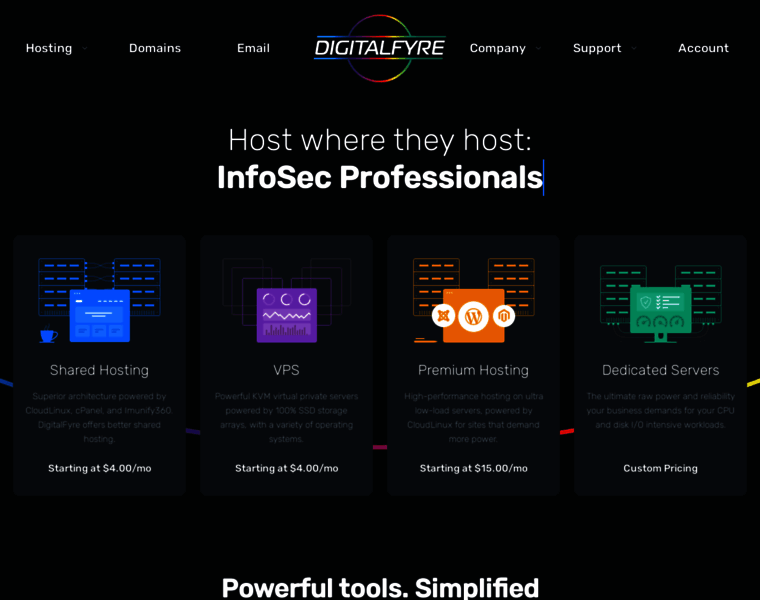Viewport: 760px width, 600px height.
Task: Click the VPS description about KVM servers
Action: [286, 417]
